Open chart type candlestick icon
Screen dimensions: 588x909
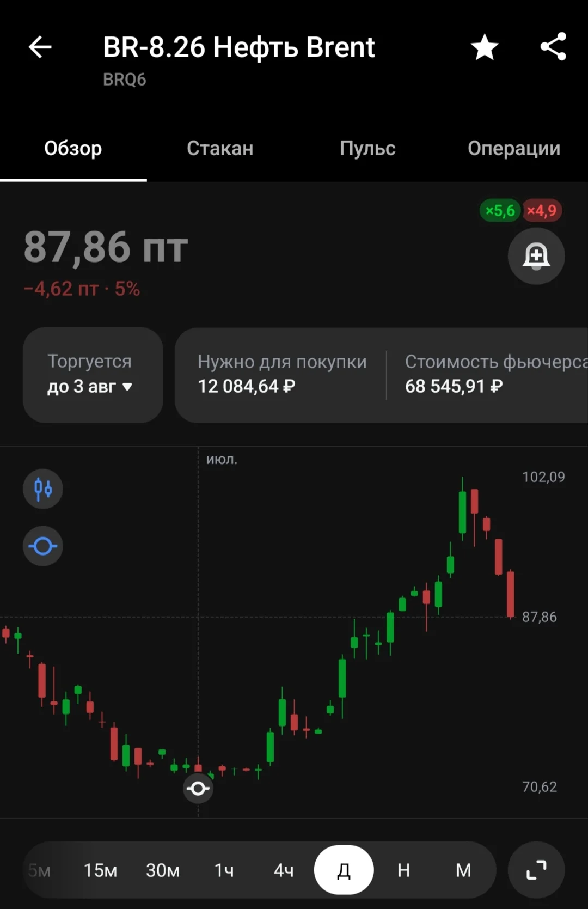(43, 489)
